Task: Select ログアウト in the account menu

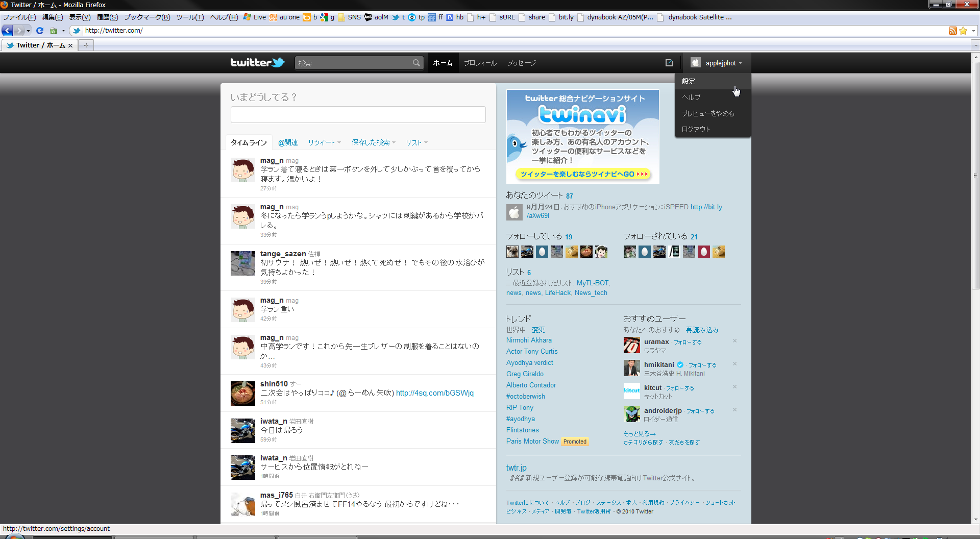Action: pos(713,129)
